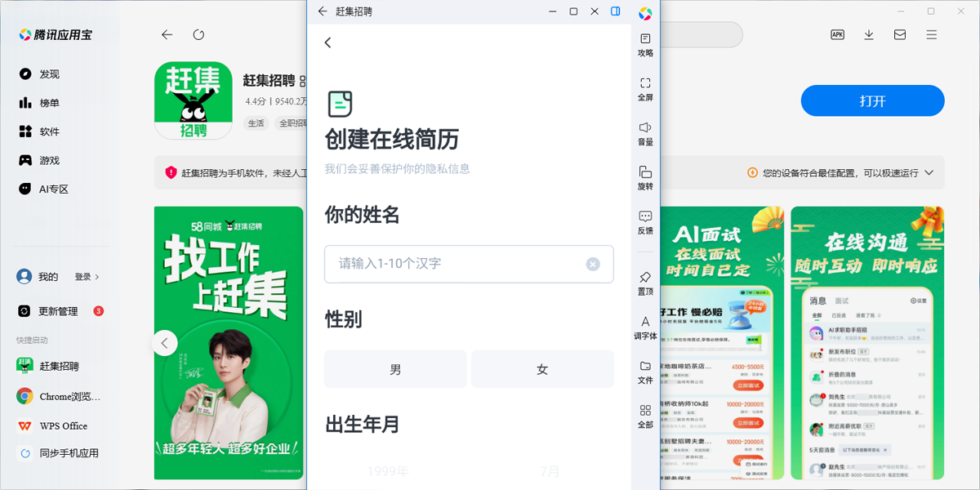
Task: Launch WPS Office from quick launch
Action: tap(52, 425)
